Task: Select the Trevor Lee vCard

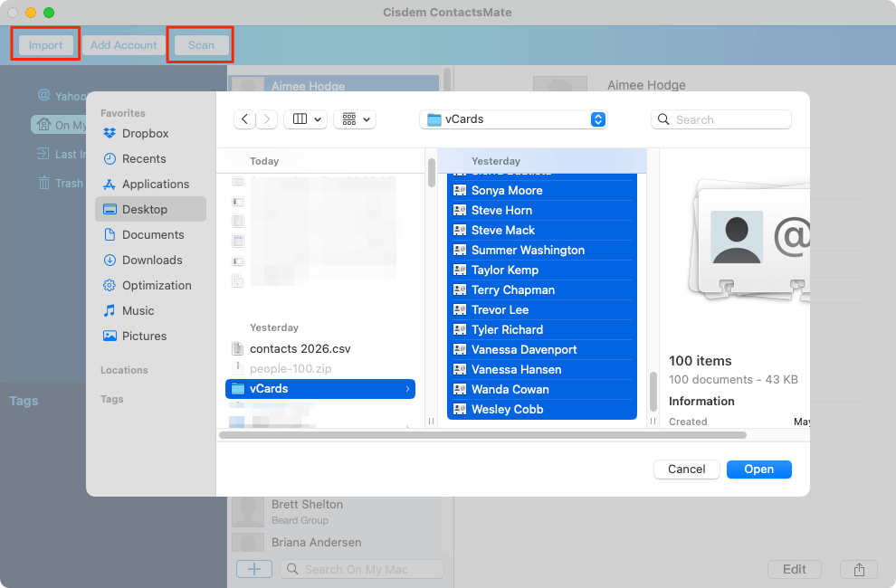Action: click(x=542, y=309)
